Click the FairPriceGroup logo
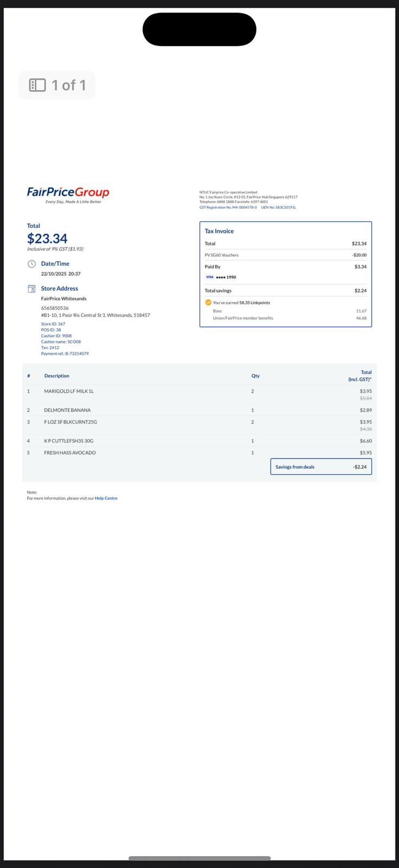Viewport: 399px width, 868px height. pos(68,192)
